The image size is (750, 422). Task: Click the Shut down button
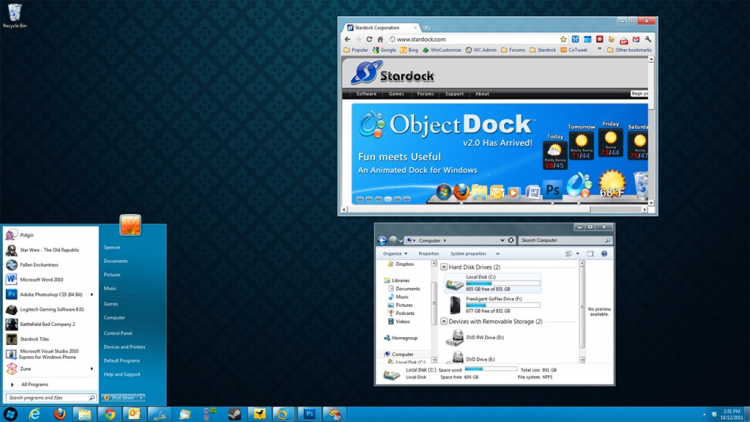coord(119,398)
